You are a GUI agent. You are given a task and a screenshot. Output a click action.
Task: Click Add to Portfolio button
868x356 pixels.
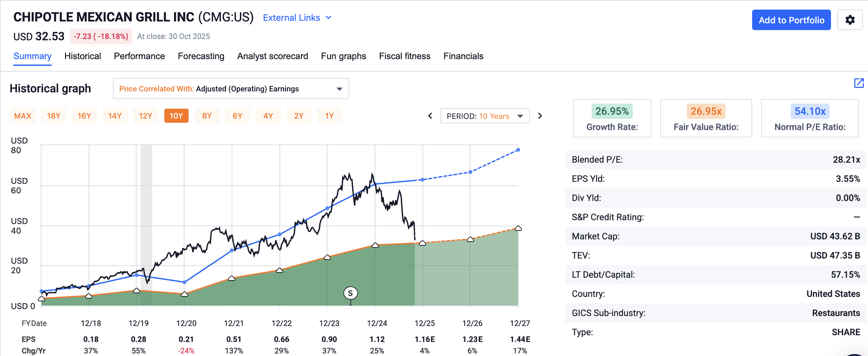(x=791, y=20)
